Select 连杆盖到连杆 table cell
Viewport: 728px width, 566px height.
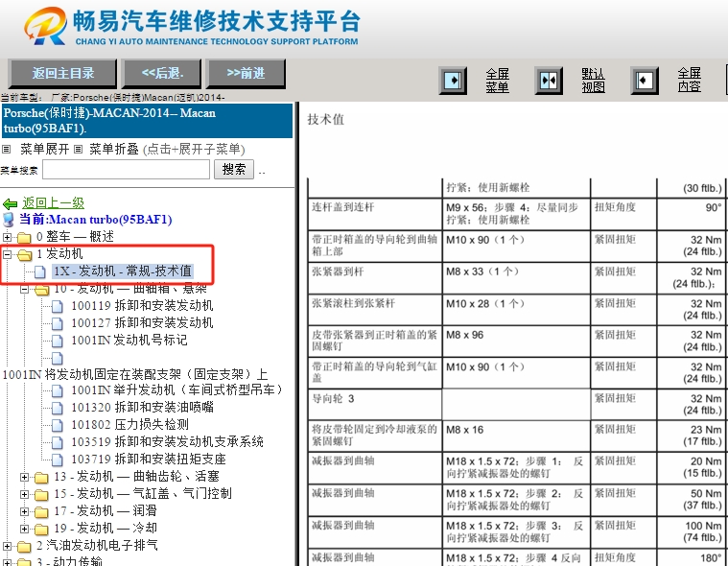[x=375, y=214]
